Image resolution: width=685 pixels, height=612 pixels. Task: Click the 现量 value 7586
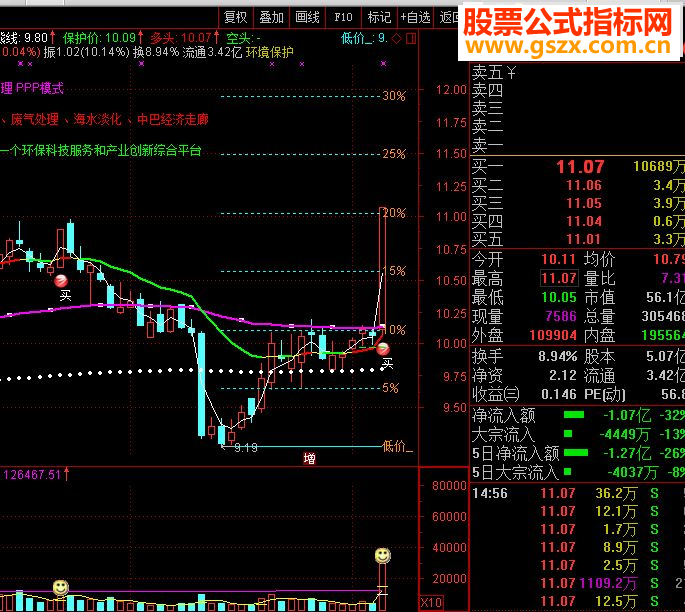[x=561, y=316]
